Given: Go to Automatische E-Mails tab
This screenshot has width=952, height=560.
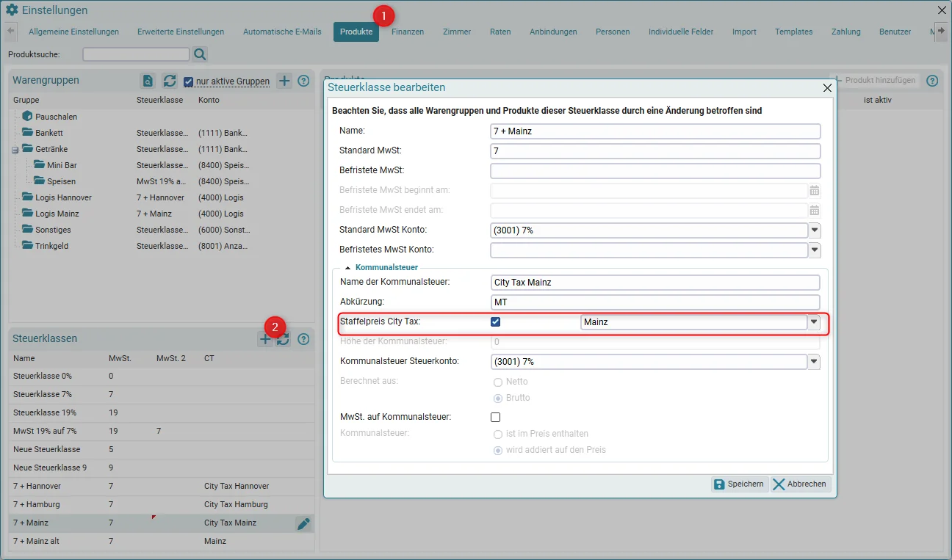Looking at the screenshot, I should (x=282, y=32).
